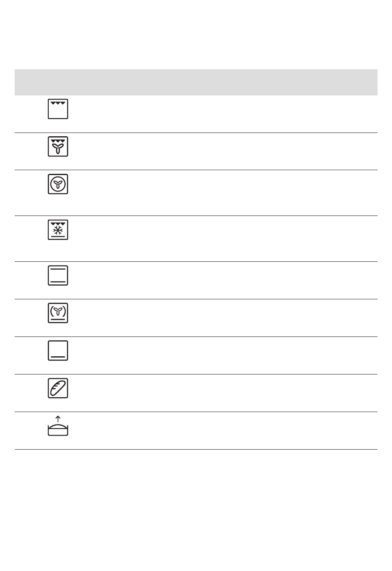The image size is (392, 571).
Task: Click the divider line under the dough proving row
Action: point(196,449)
